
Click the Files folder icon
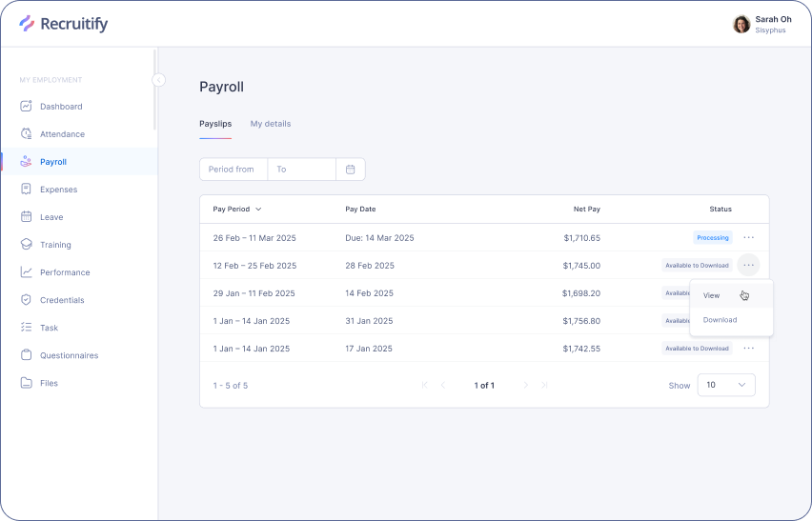click(x=26, y=383)
